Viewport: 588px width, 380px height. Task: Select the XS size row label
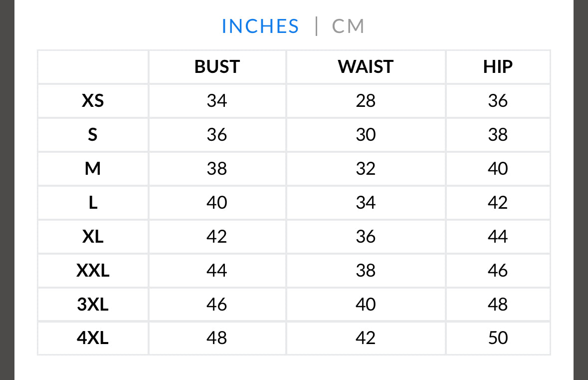[93, 101]
